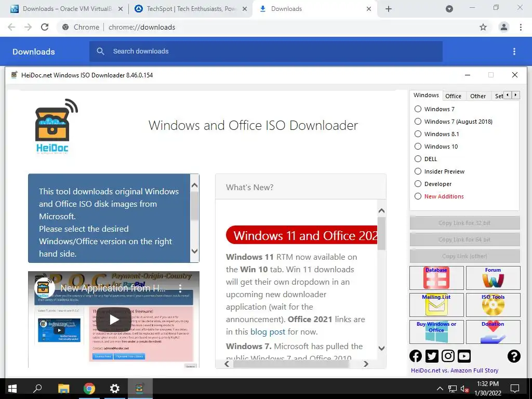Click the intro text box scroll down arrow
Image resolution: width=532 pixels, height=399 pixels.
pos(194,251)
